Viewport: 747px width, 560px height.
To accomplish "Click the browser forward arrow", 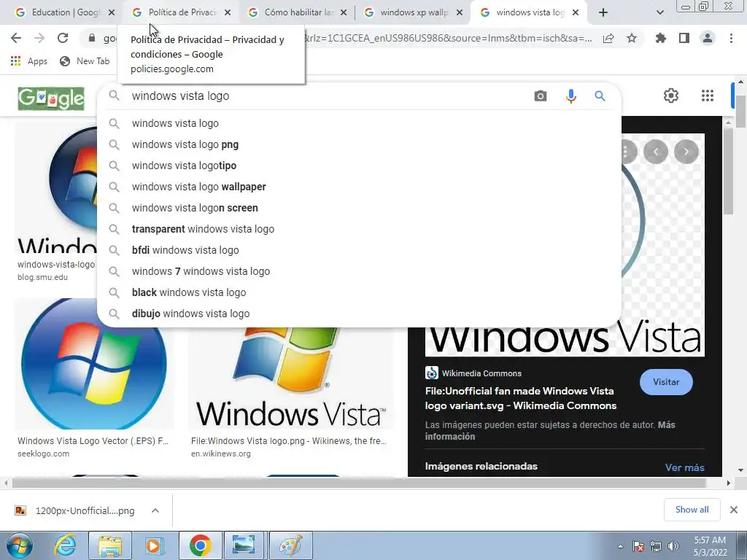I will 39,38.
